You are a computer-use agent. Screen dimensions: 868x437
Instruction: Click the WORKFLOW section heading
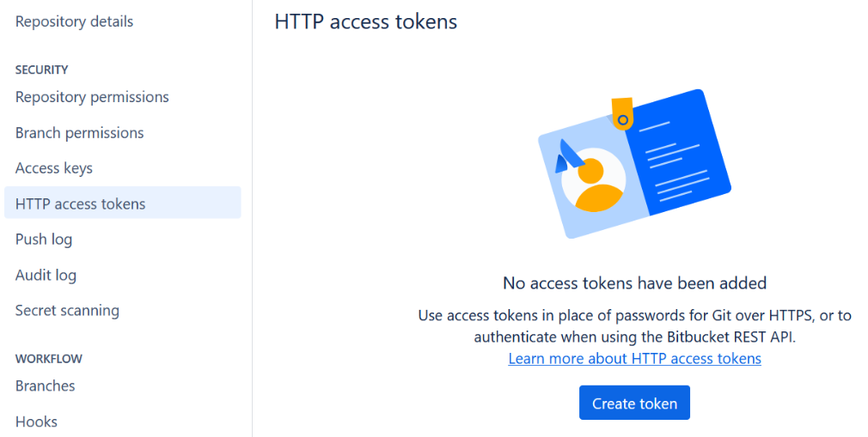(48, 359)
